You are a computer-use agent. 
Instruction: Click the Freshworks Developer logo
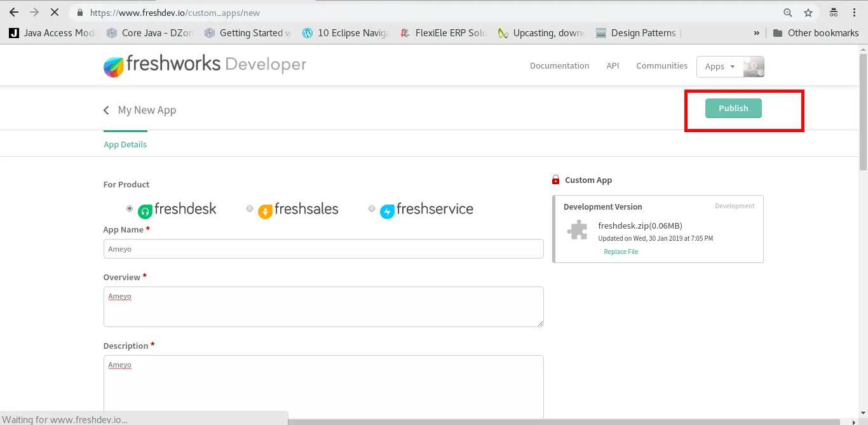click(205, 65)
